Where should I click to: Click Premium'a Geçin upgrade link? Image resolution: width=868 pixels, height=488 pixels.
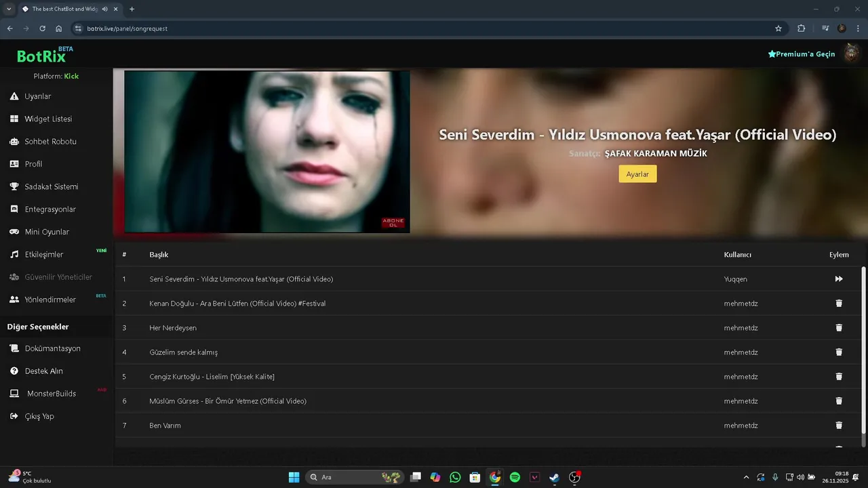tap(802, 54)
